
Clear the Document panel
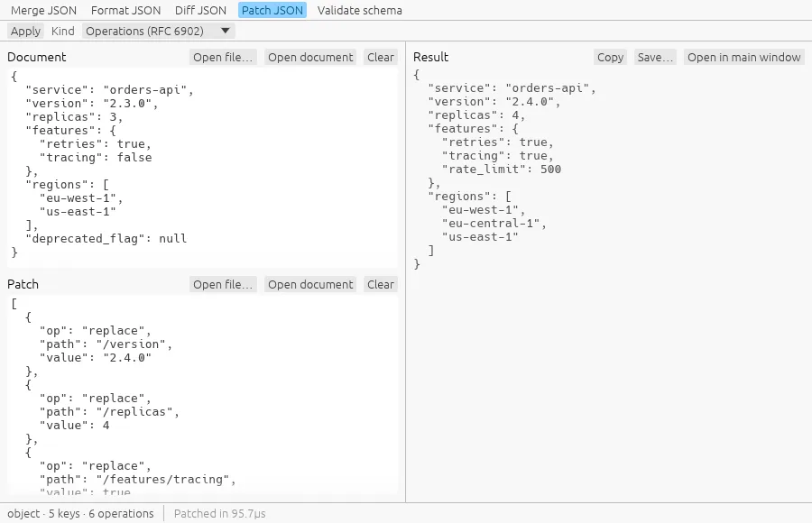[381, 58]
